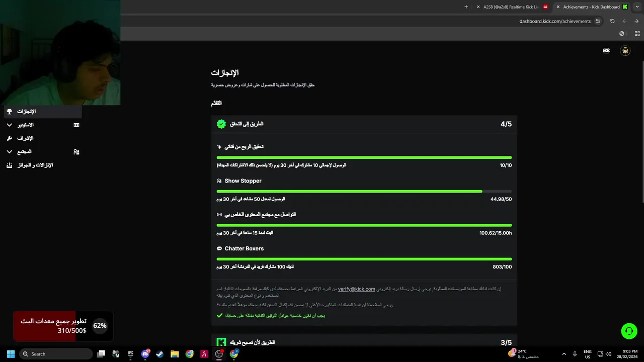Select the Achievements - Kick Dashboard tab
Image resolution: width=644 pixels, height=362 pixels.
point(591,7)
